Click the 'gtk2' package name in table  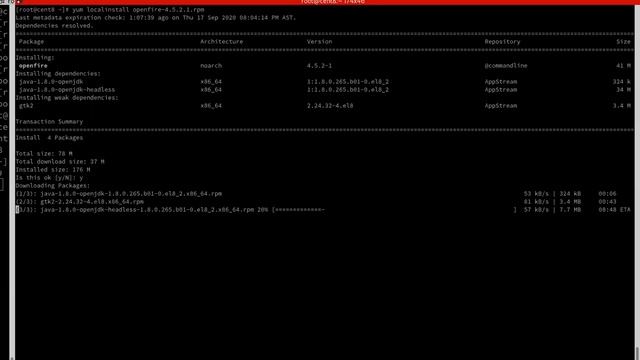coord(26,106)
